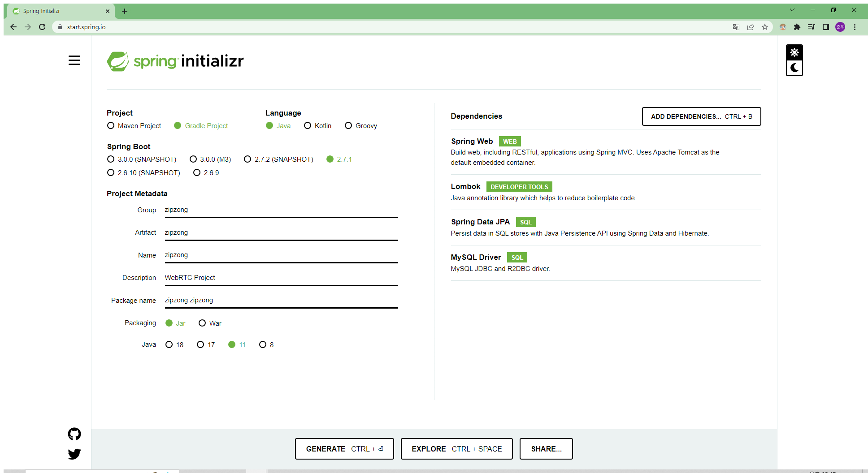This screenshot has width=868, height=473.
Task: Select Jar packaging
Action: click(175, 323)
